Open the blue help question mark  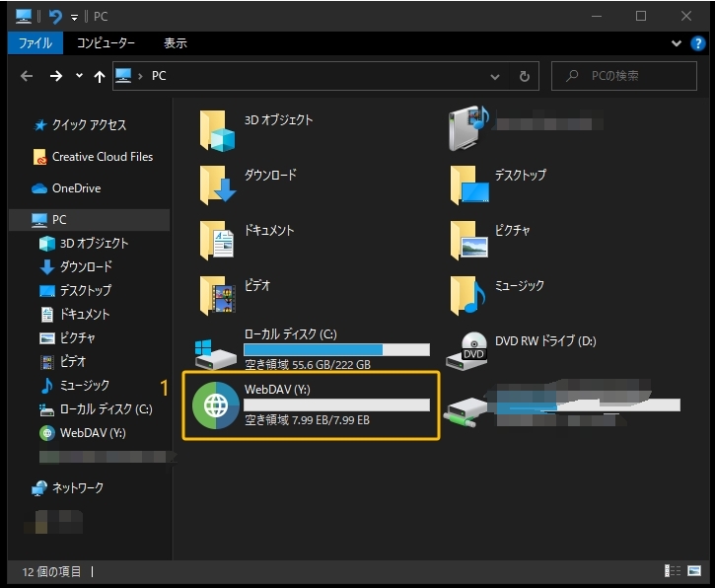[697, 43]
